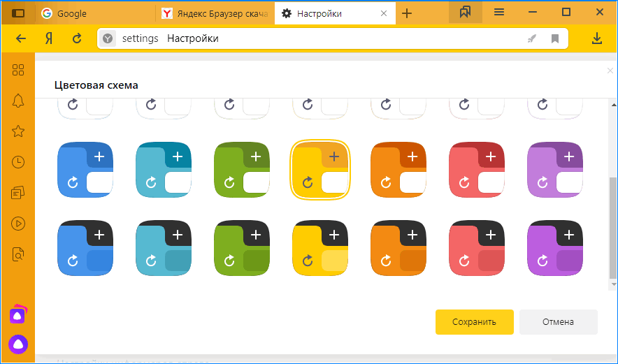The height and width of the screenshot is (364, 618).
Task: Open History clock icon in sidebar
Action: pos(18,162)
